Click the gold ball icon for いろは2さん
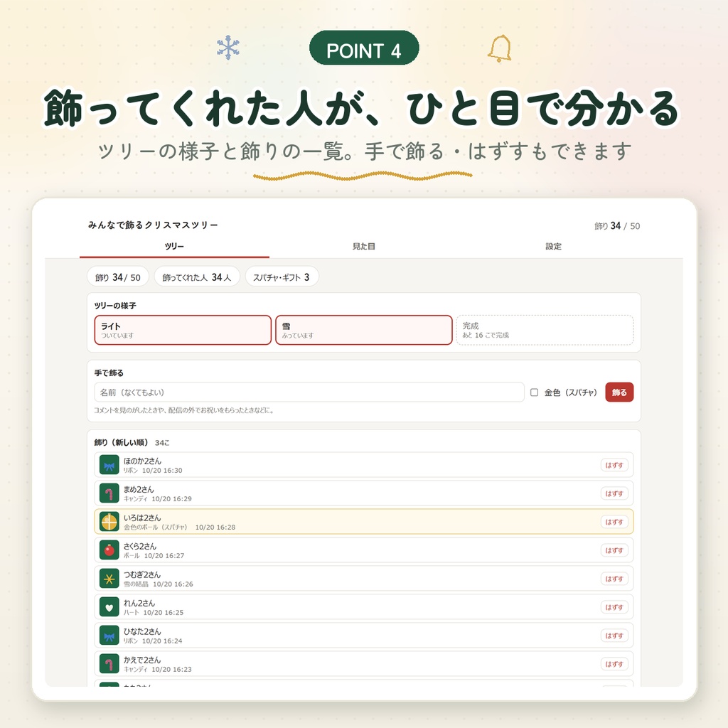Image resolution: width=728 pixels, height=728 pixels. click(x=109, y=522)
